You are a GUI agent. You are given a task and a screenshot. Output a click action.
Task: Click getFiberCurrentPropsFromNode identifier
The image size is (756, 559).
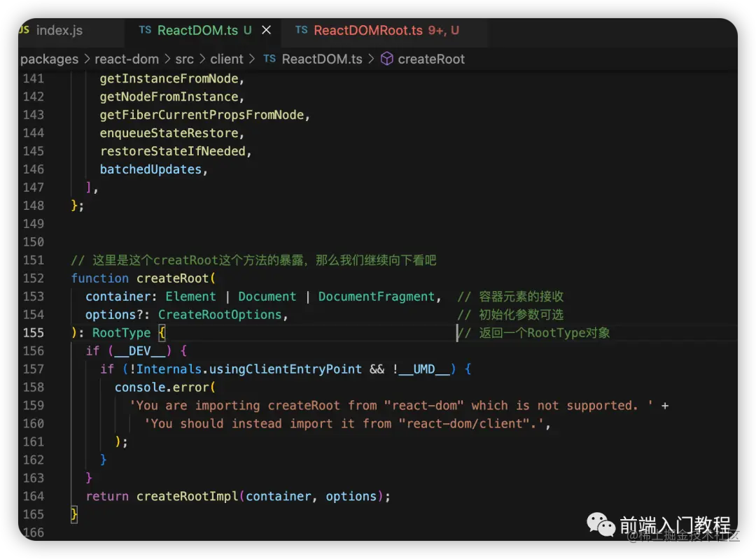click(x=202, y=115)
